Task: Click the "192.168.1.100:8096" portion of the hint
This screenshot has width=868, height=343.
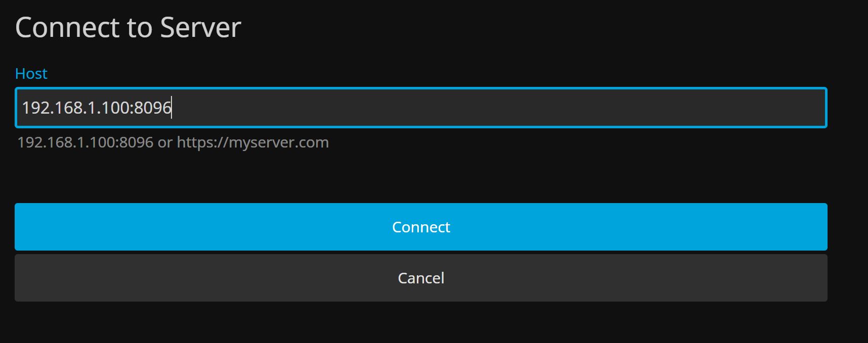Action: (85, 142)
